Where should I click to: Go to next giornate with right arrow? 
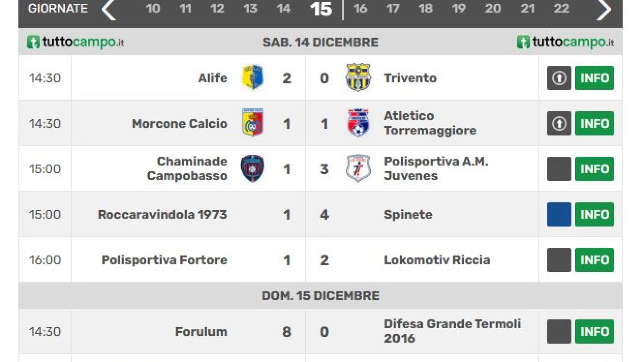pyautogui.click(x=604, y=10)
